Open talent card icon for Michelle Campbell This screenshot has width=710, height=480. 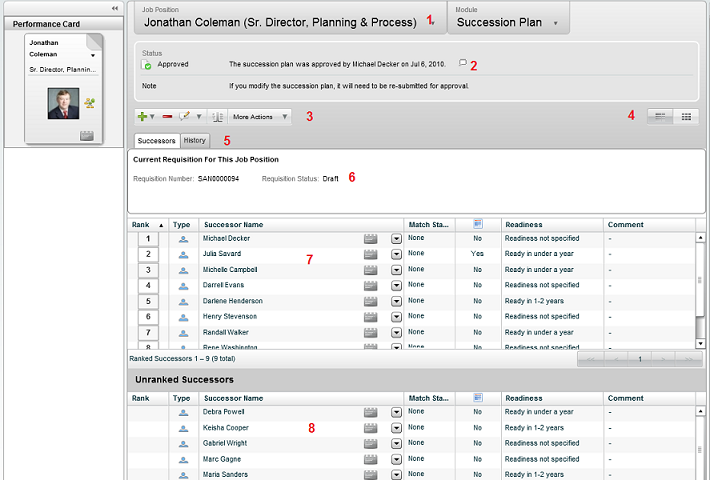370,270
